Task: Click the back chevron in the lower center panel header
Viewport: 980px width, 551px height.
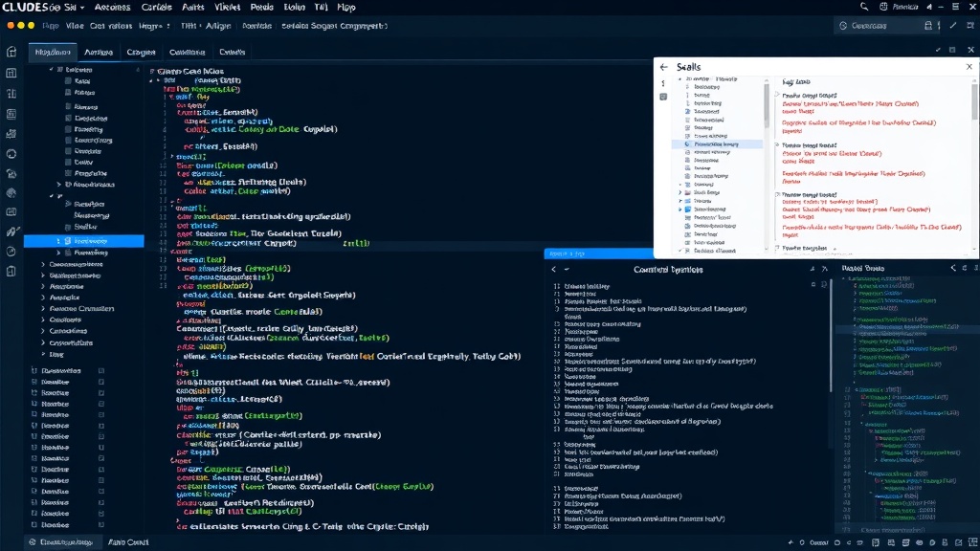Action: 554,269
